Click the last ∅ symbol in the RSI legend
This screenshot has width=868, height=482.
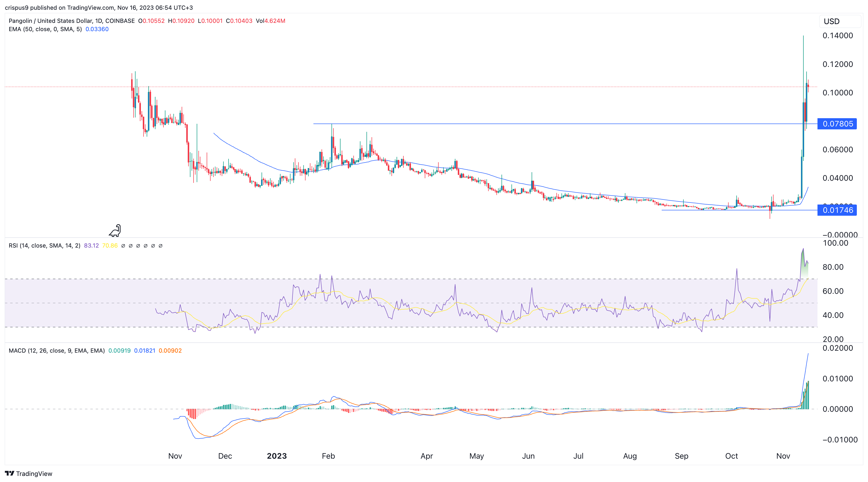pos(161,246)
